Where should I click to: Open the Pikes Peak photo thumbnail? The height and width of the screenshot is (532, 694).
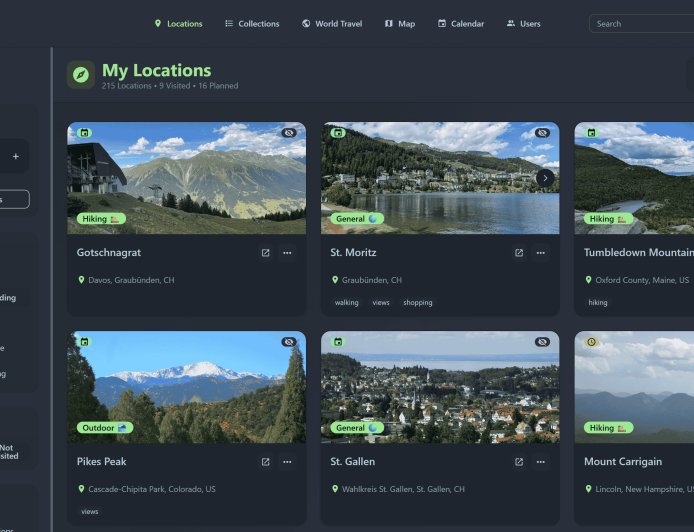coord(186,387)
